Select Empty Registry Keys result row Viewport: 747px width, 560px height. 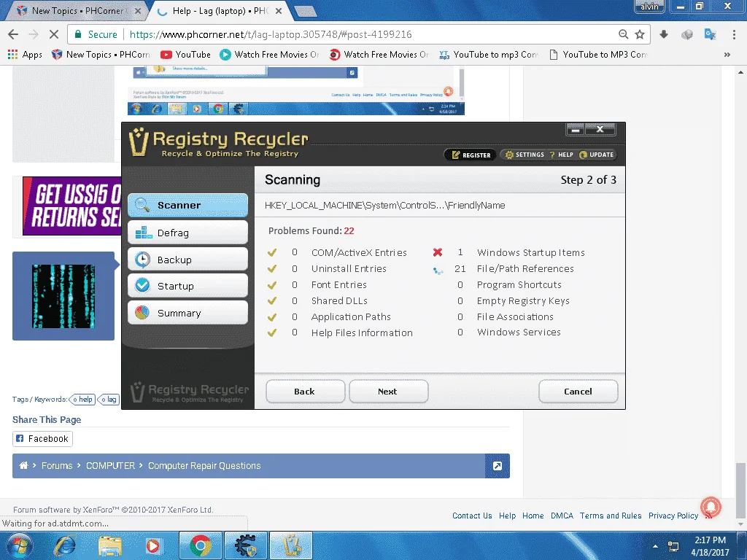pos(513,300)
